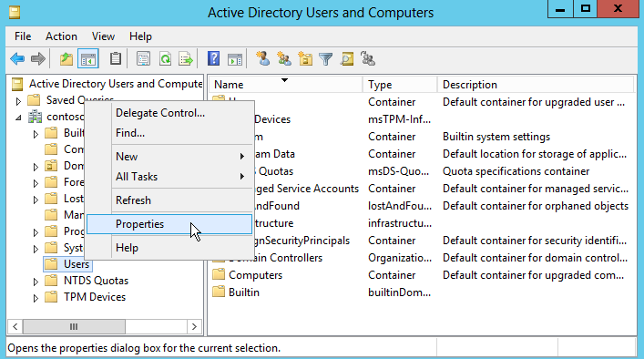The image size is (644, 359).
Task: Click the green Refresh toolbar icon
Action: [x=166, y=59]
